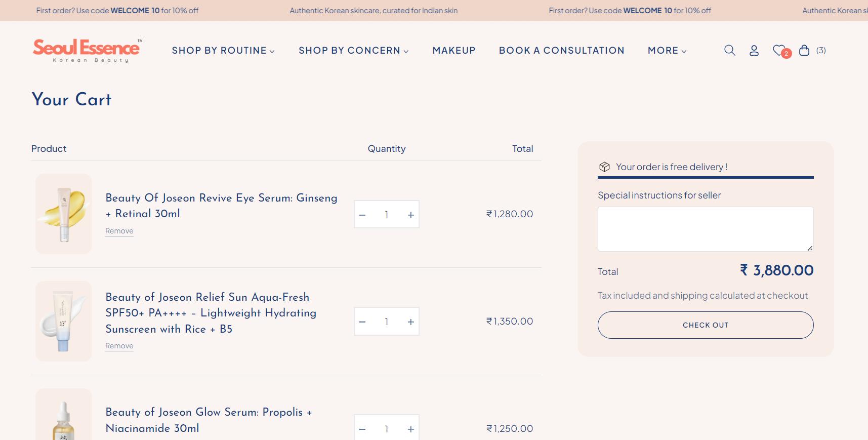Viewport: 868px width, 440px height.
Task: Increase quantity of Relief Sun sunscreen
Action: (411, 322)
